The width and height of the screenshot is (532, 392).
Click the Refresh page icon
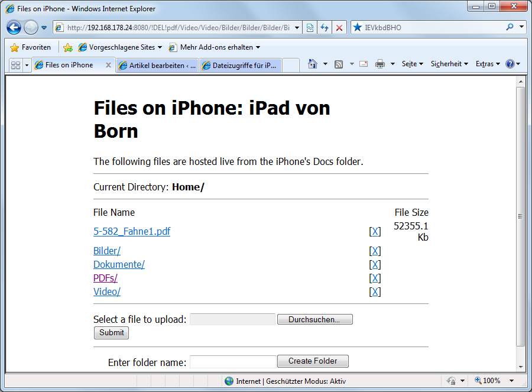click(x=325, y=28)
